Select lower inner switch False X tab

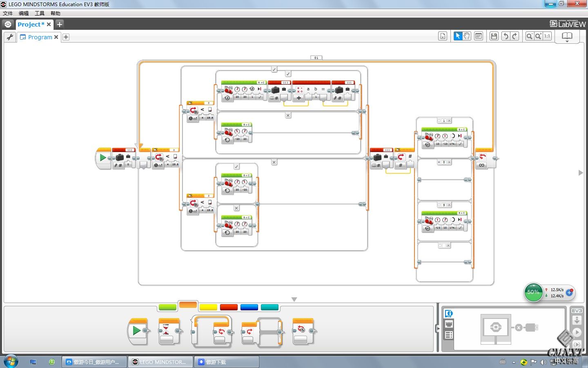pyautogui.click(x=236, y=208)
